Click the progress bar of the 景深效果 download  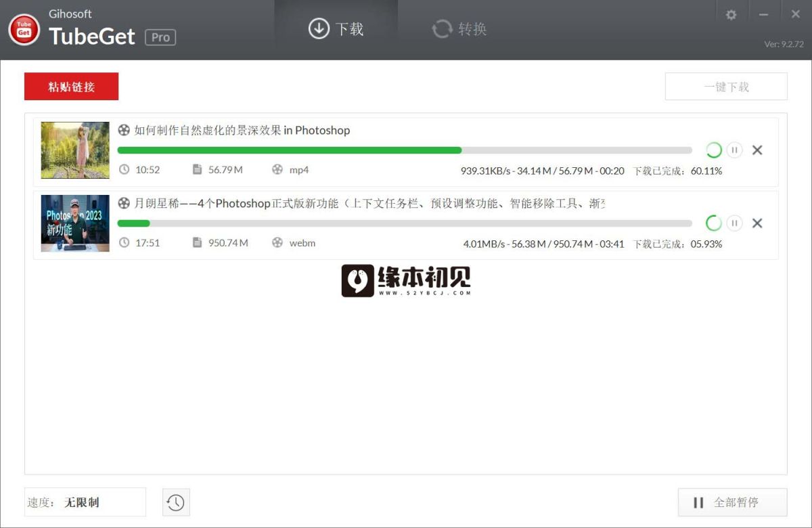tap(405, 150)
